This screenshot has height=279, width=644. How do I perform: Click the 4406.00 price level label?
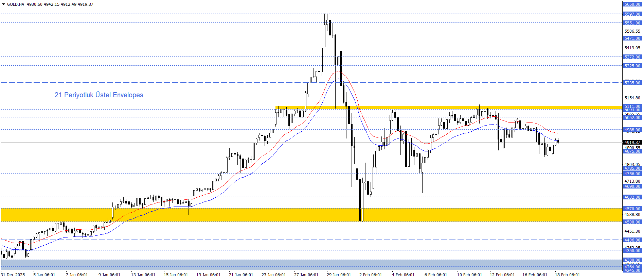[632, 240]
